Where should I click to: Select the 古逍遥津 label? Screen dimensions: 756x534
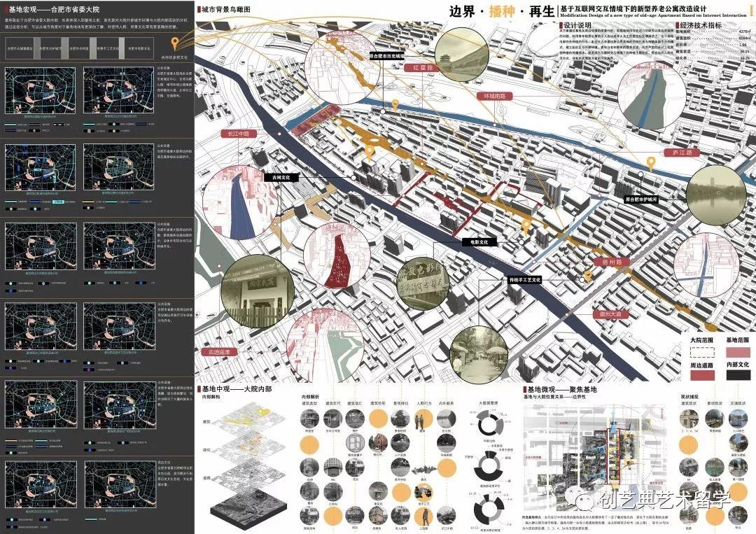click(x=219, y=352)
